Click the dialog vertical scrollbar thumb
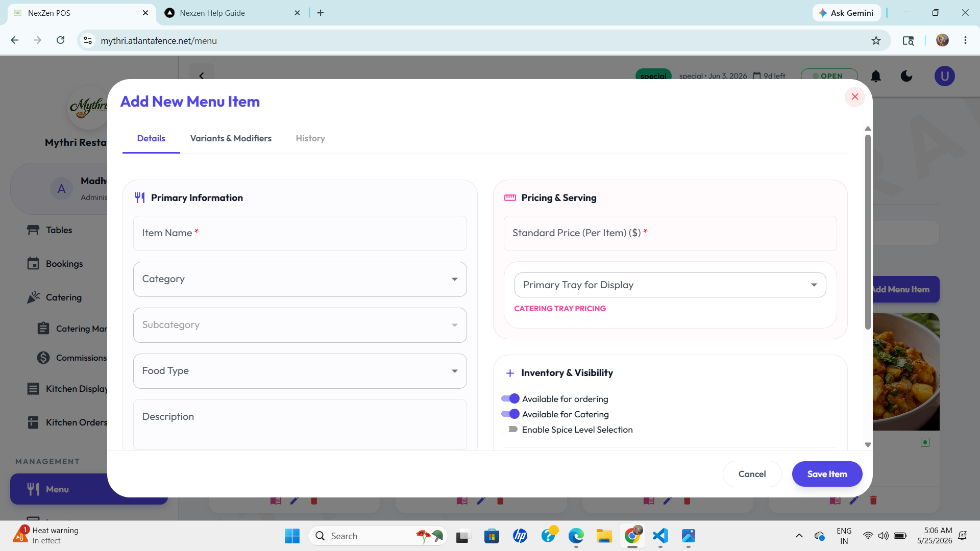 click(868, 232)
